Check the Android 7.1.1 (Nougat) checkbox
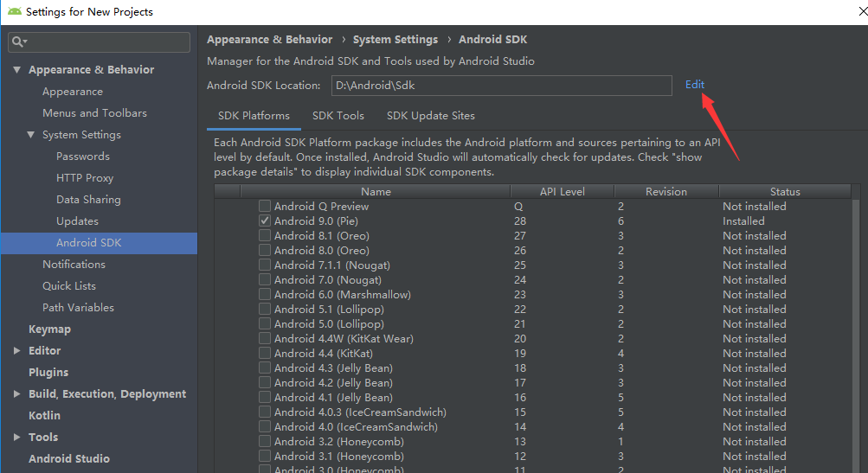This screenshot has width=868, height=473. (x=265, y=265)
